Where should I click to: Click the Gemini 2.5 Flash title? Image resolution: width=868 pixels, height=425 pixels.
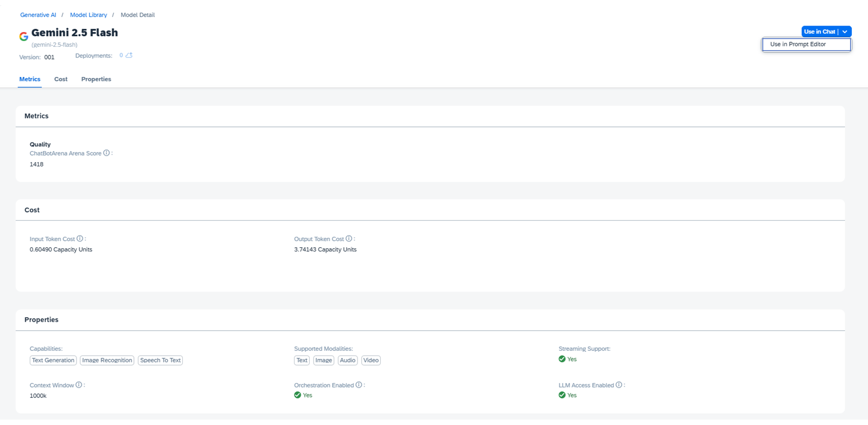(x=75, y=33)
